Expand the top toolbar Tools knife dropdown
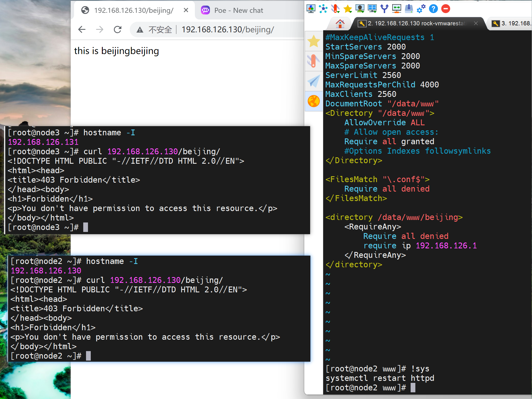This screenshot has width=532, height=399. 335,9
